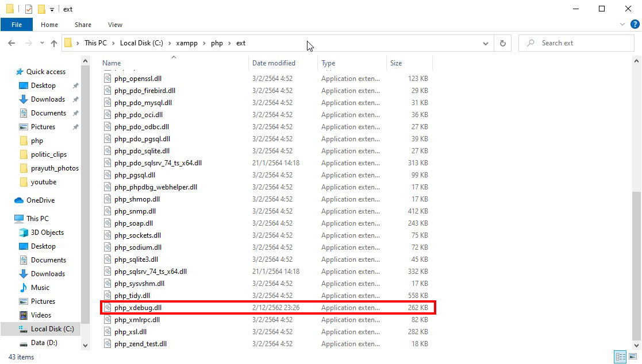642x364 pixels.
Task: Switch to the View ribbon tab
Action: pyautogui.click(x=115, y=25)
